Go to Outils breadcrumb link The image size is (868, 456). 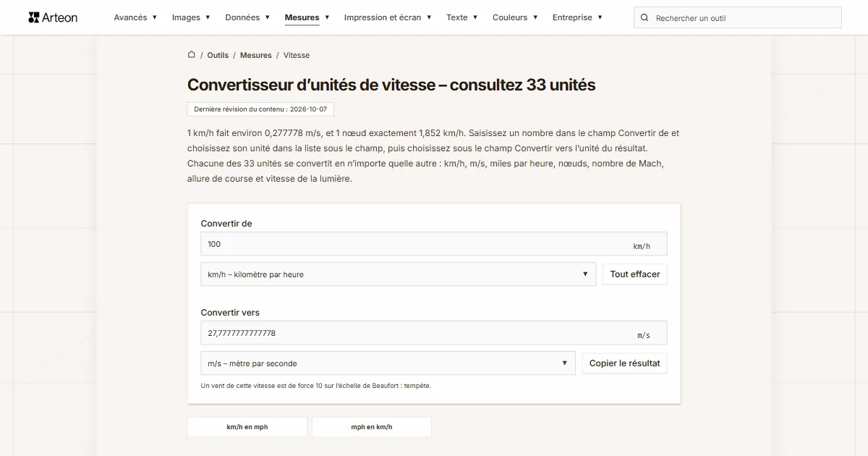pos(218,55)
